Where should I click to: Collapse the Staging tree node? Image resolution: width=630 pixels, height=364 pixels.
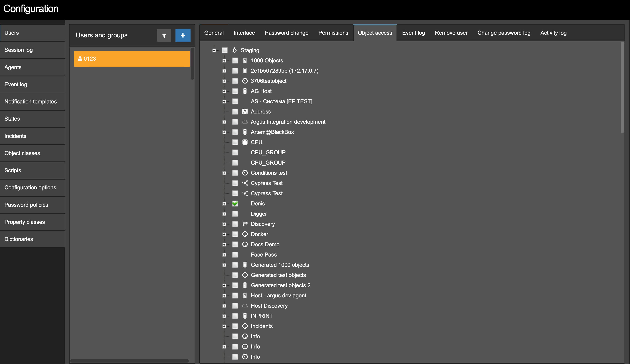coord(214,51)
